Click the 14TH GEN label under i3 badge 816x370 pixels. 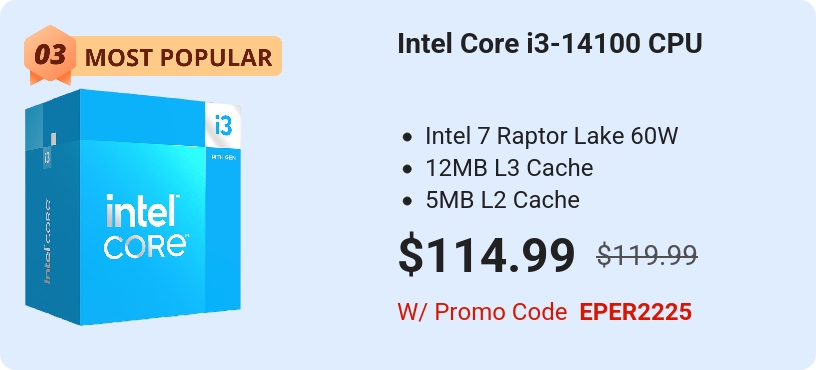point(223,157)
